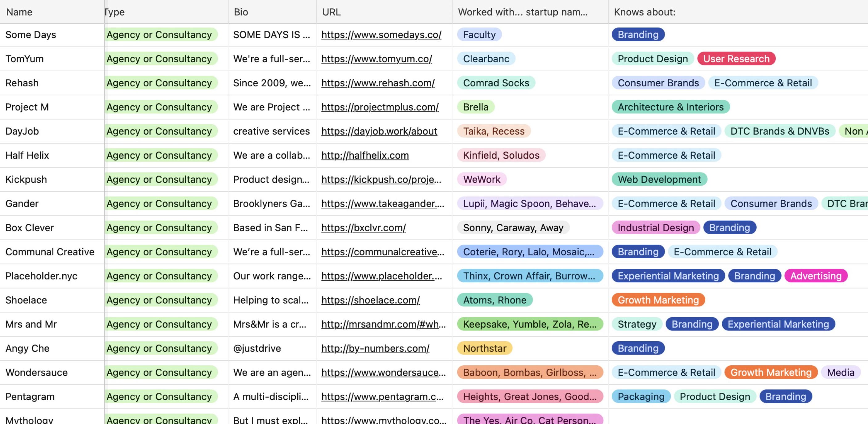Select the Rehash name cell
The image size is (868, 424).
[52, 83]
